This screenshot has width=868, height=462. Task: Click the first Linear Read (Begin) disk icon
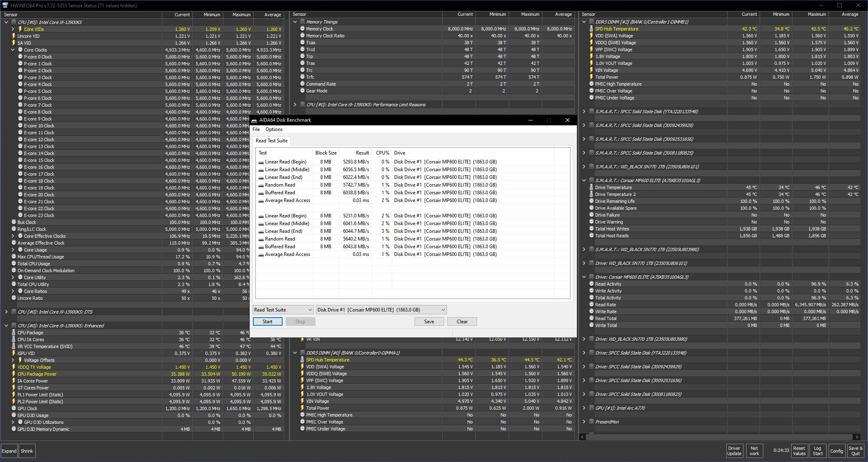point(261,162)
